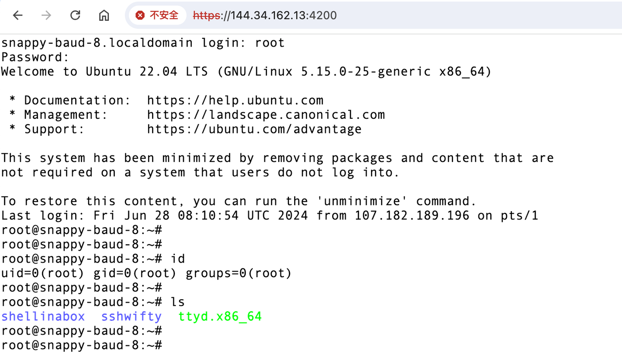
Task: Click the ubuntu.com/advantage support URL
Action: [x=254, y=129]
